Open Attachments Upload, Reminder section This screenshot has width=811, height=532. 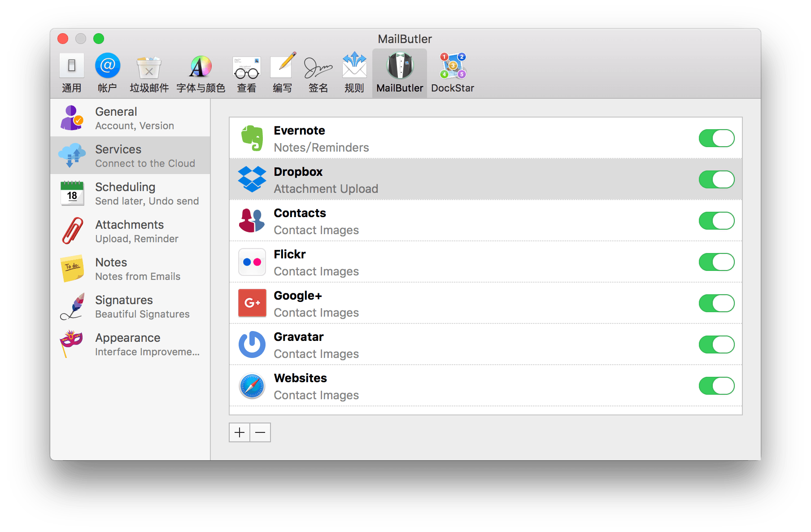click(130, 231)
